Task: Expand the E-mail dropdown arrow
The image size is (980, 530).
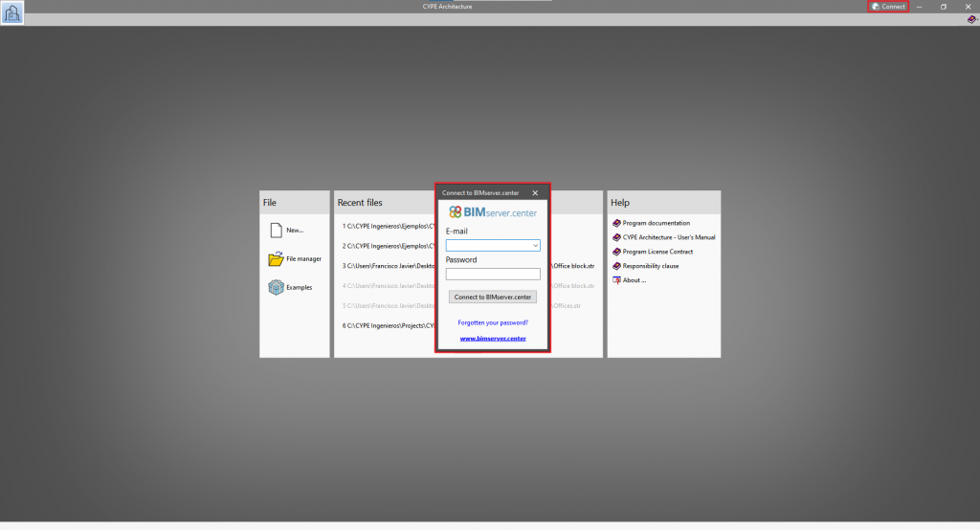Action: point(536,245)
